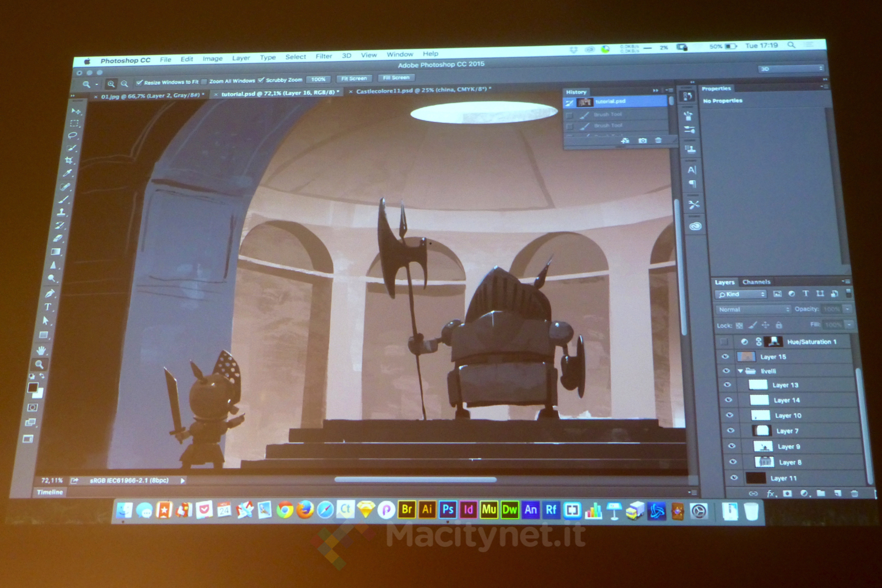Select the Zoom tool in the toolbox
Image resolution: width=882 pixels, height=588 pixels.
(x=39, y=364)
